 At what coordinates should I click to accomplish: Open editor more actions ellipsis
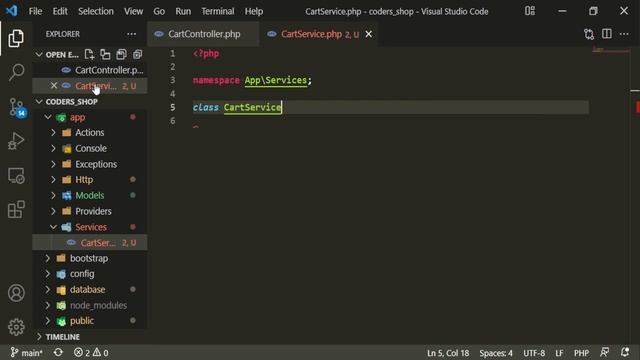click(x=624, y=34)
